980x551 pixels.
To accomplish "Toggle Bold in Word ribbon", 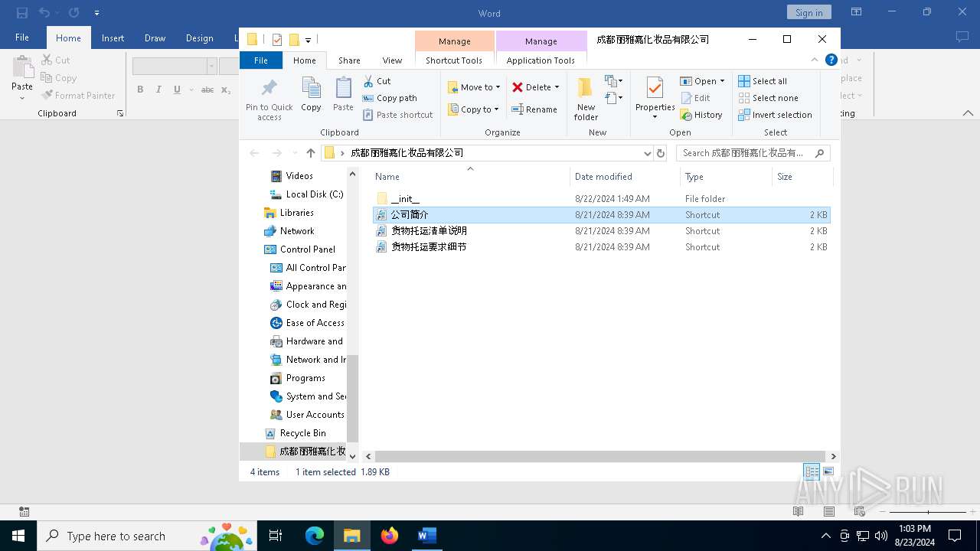I will coord(140,90).
